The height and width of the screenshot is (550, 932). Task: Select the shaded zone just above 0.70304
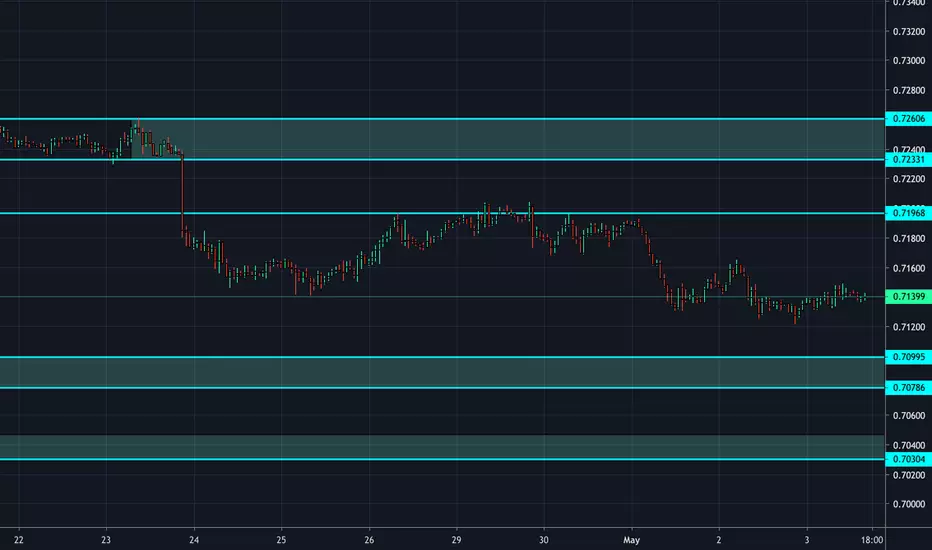point(442,447)
